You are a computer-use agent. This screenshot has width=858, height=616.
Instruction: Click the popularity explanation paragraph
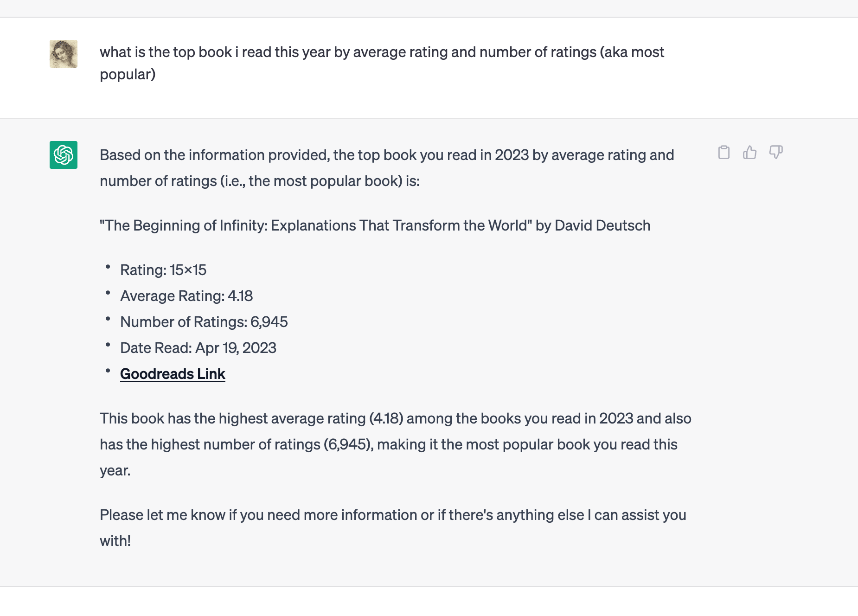click(395, 444)
